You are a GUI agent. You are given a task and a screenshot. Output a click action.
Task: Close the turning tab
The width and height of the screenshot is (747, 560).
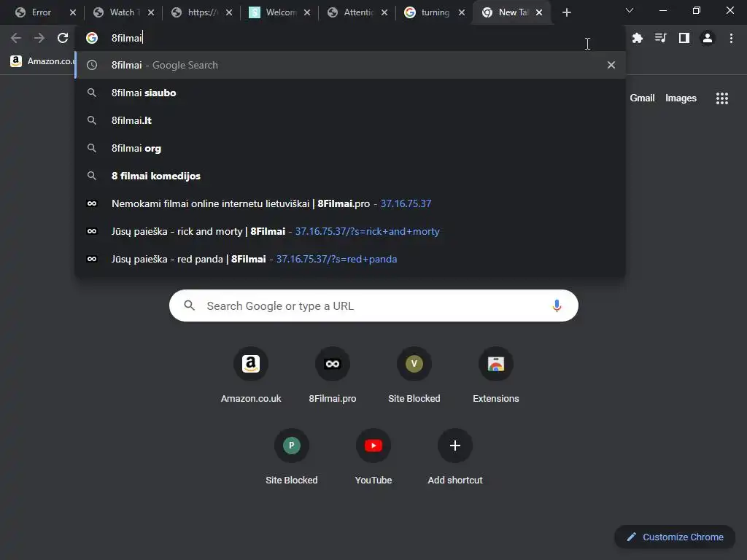click(461, 12)
